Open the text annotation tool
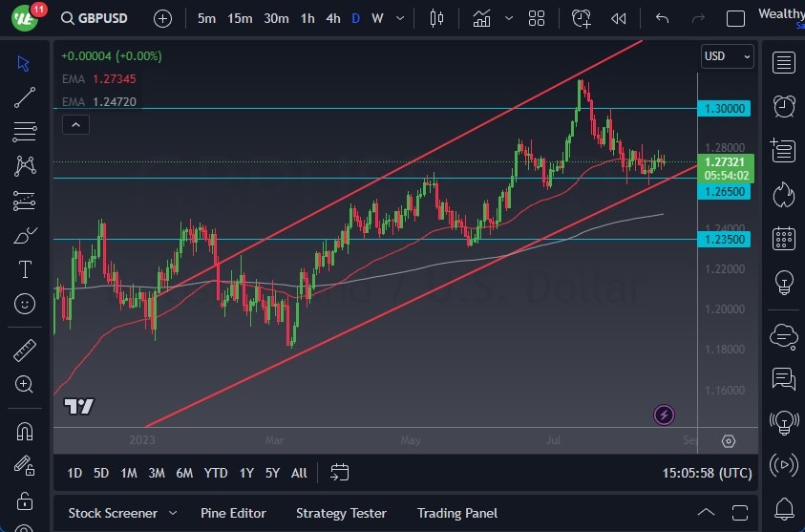805x532 pixels. [25, 269]
